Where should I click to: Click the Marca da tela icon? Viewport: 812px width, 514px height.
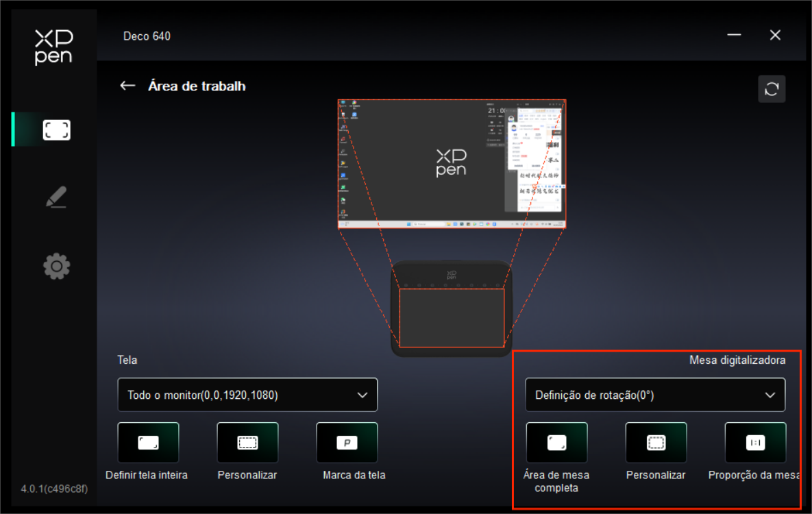click(347, 443)
